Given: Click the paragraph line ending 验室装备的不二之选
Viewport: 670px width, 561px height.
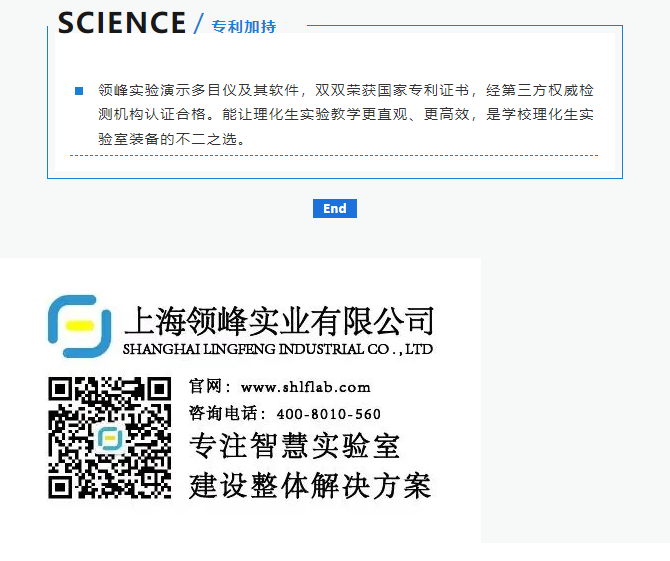Looking at the screenshot, I should (x=171, y=140).
